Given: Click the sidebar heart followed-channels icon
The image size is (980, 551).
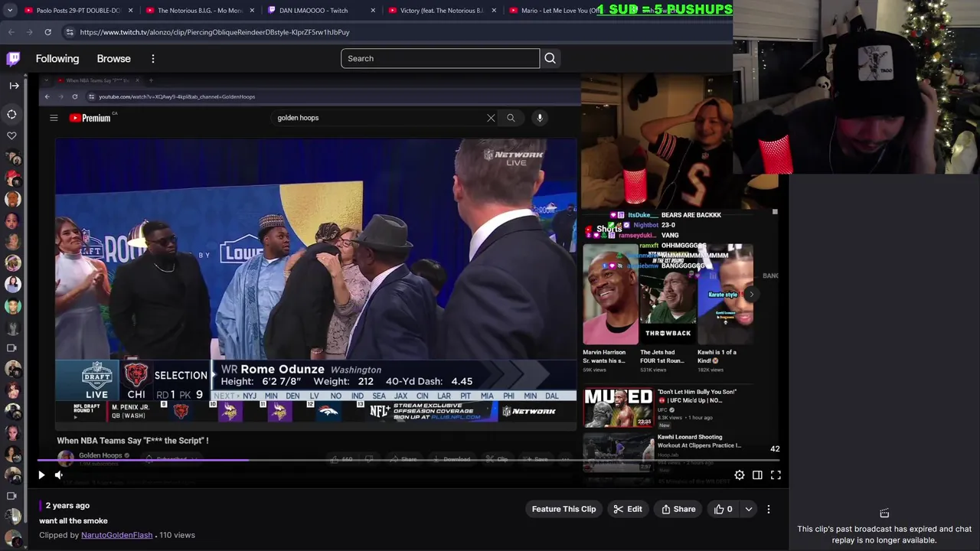Looking at the screenshot, I should pos(12,135).
